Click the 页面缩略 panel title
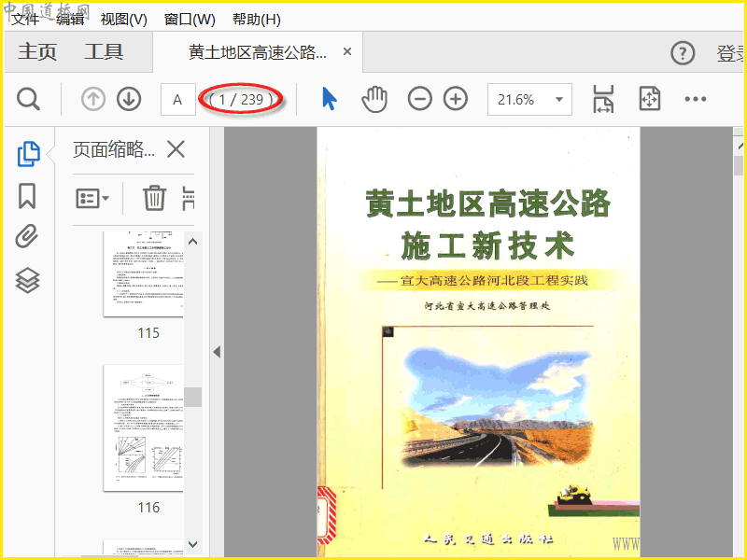The width and height of the screenshot is (747, 560). 113,149
